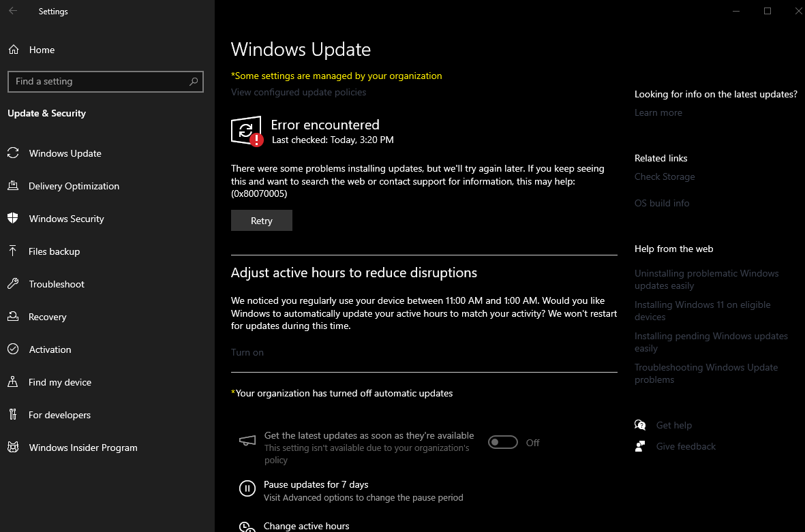Click the megaphone icon beside latest updates

coord(247,441)
